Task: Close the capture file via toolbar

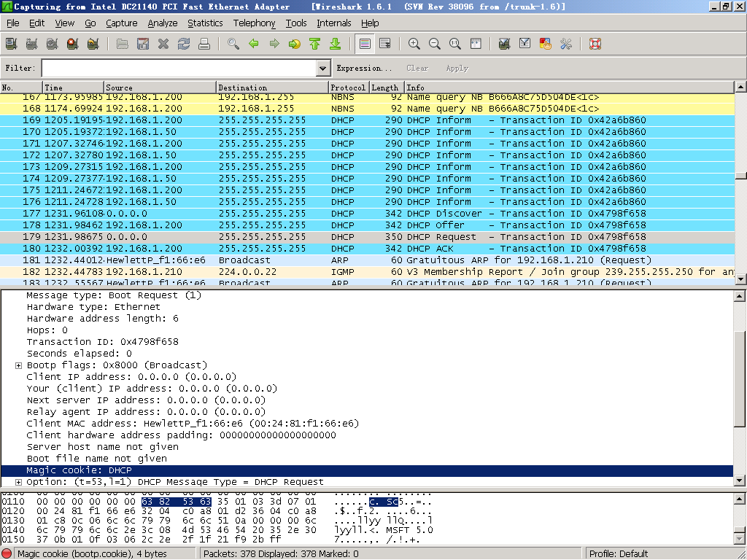Action: 163,44
